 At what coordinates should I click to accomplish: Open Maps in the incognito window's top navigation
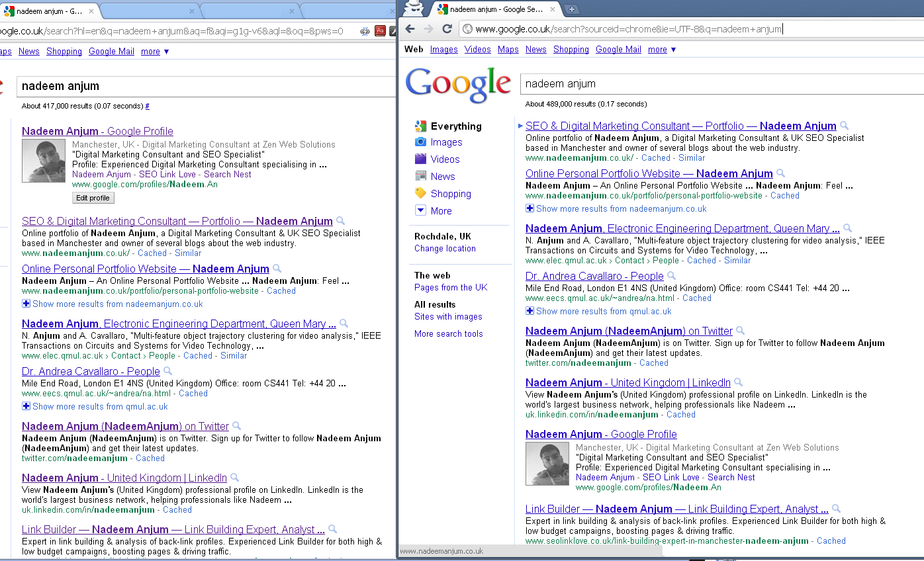[x=508, y=50]
